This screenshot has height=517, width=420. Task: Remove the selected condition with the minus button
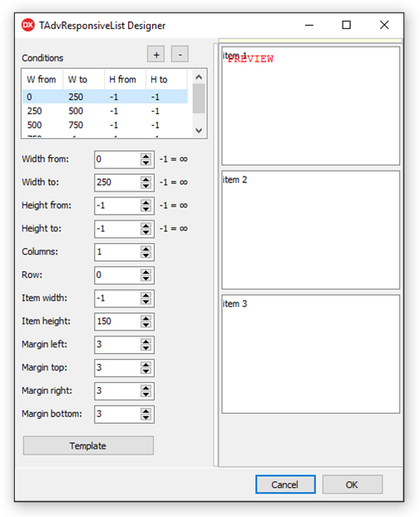pyautogui.click(x=180, y=54)
